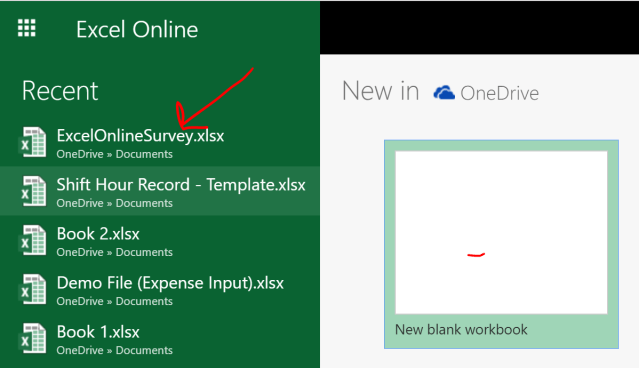
Task: Open the Book 1.xlsx file name
Action: [98, 332]
